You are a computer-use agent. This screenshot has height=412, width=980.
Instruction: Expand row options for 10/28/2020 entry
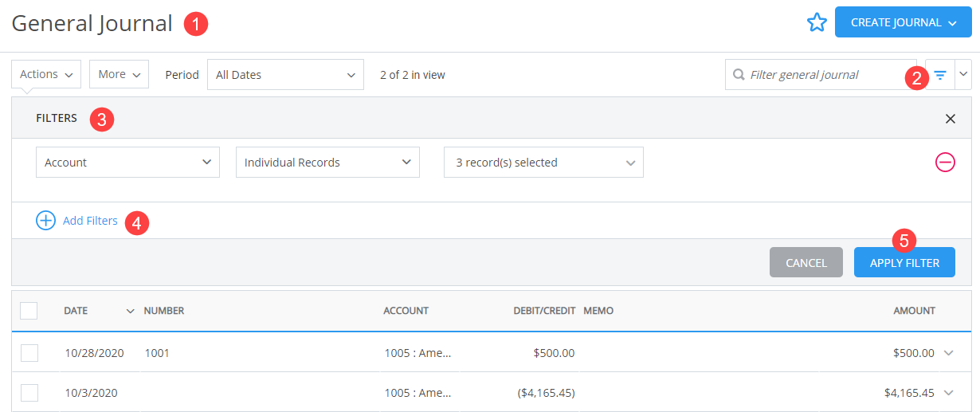[948, 353]
